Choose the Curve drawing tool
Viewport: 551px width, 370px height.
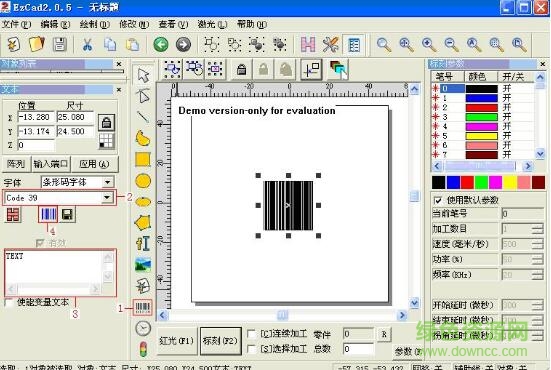pos(143,138)
